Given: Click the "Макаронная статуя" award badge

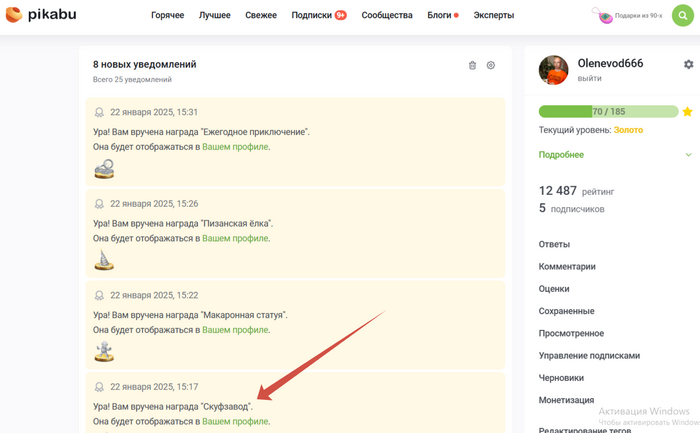Looking at the screenshot, I should 104,351.
